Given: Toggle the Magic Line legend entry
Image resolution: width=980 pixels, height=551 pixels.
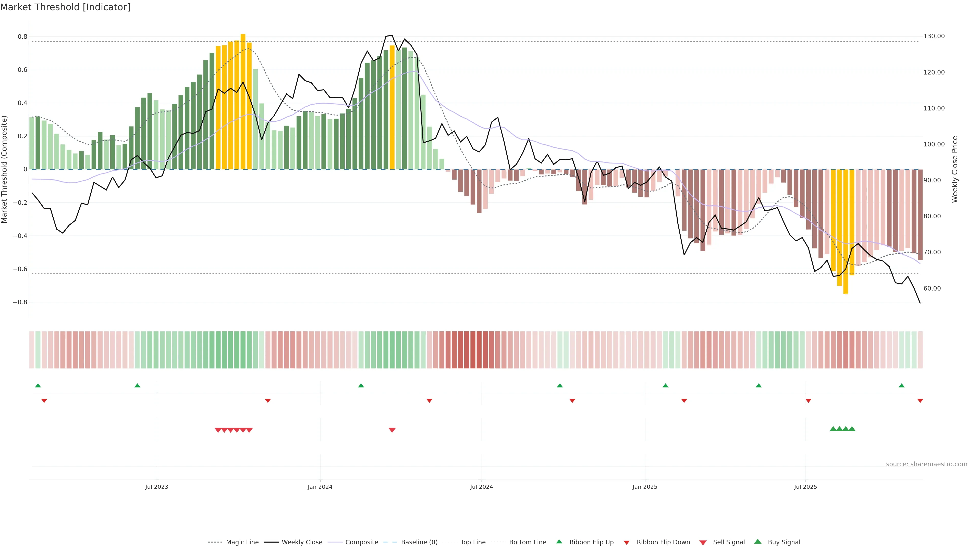Looking at the screenshot, I should coord(242,542).
